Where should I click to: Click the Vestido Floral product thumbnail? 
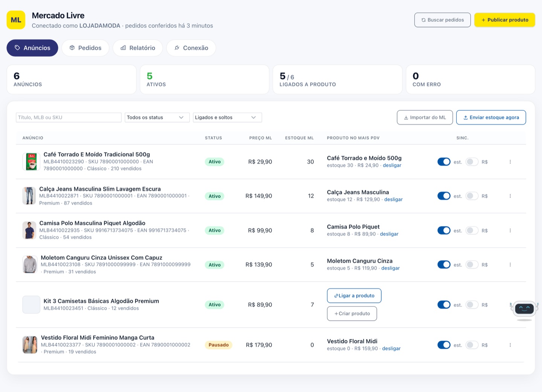(x=30, y=345)
